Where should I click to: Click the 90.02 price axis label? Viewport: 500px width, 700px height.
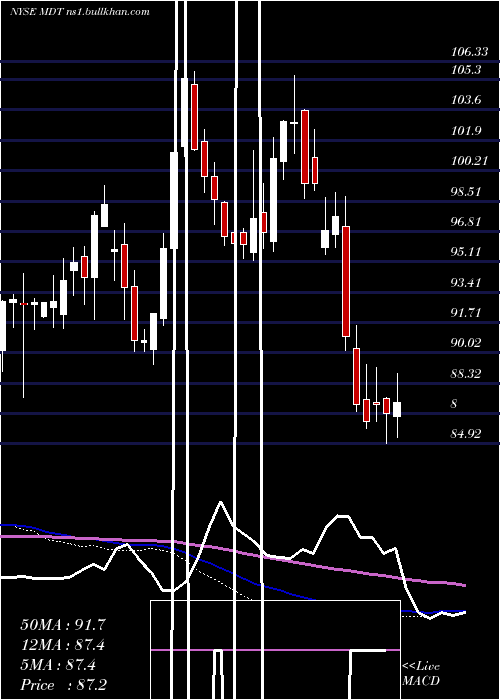coord(466,343)
